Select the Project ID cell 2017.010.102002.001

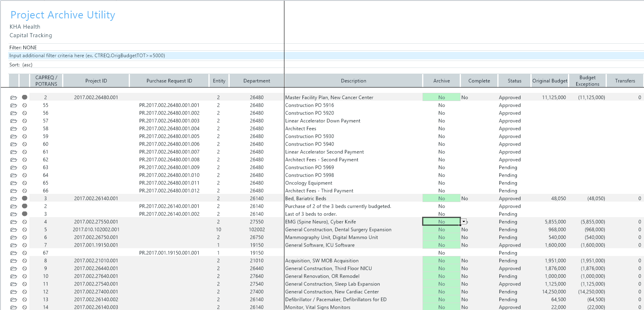point(96,229)
